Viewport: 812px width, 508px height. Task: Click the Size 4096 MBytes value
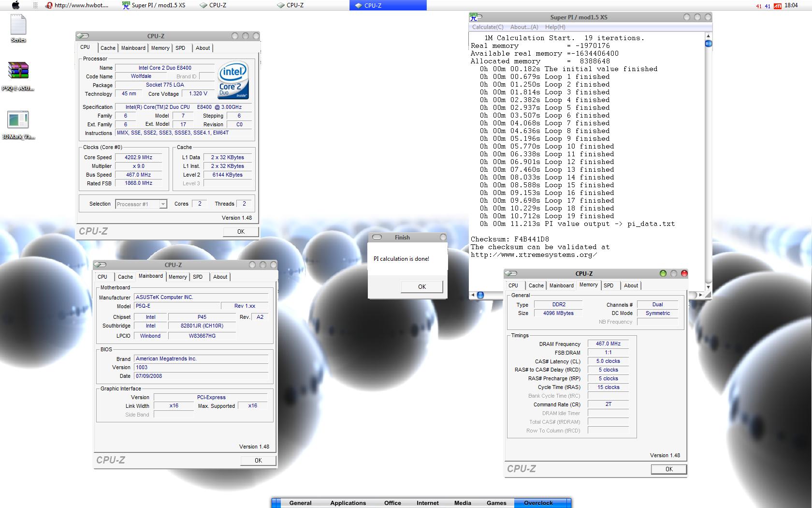(x=558, y=314)
